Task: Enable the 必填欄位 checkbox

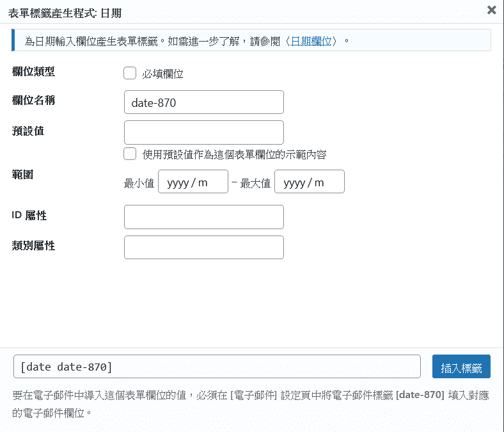Action: pos(130,73)
